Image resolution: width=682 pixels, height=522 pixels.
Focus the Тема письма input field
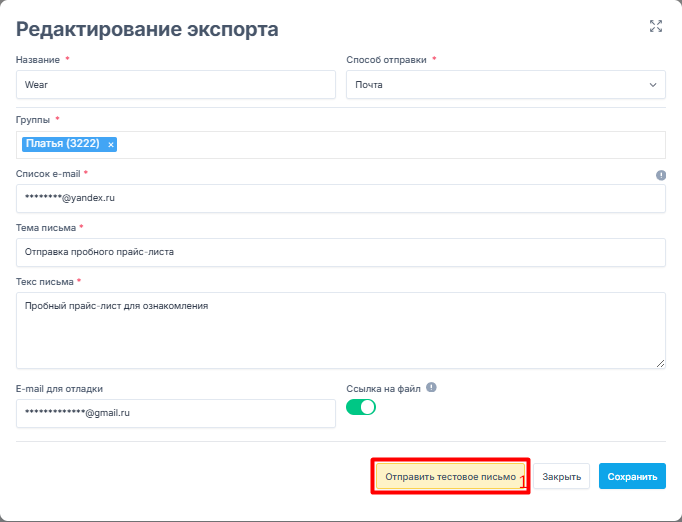point(340,252)
